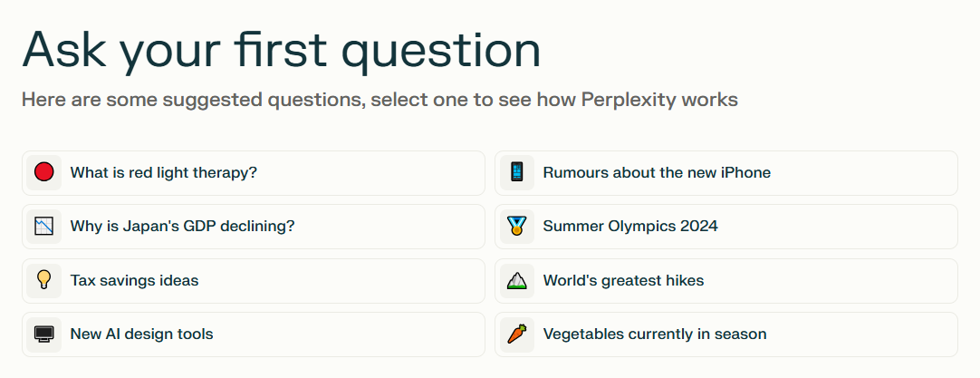The height and width of the screenshot is (378, 980).
Task: Select "Rumours about the new iPhone"
Action: click(726, 173)
